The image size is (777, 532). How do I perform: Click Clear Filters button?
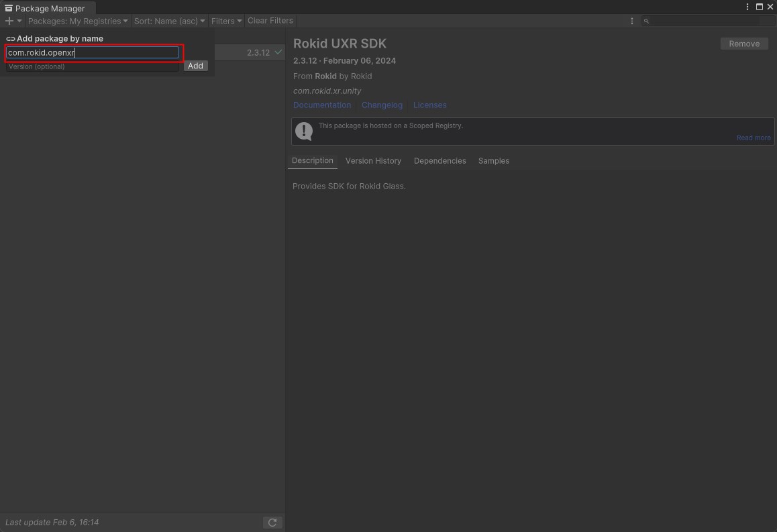(270, 21)
